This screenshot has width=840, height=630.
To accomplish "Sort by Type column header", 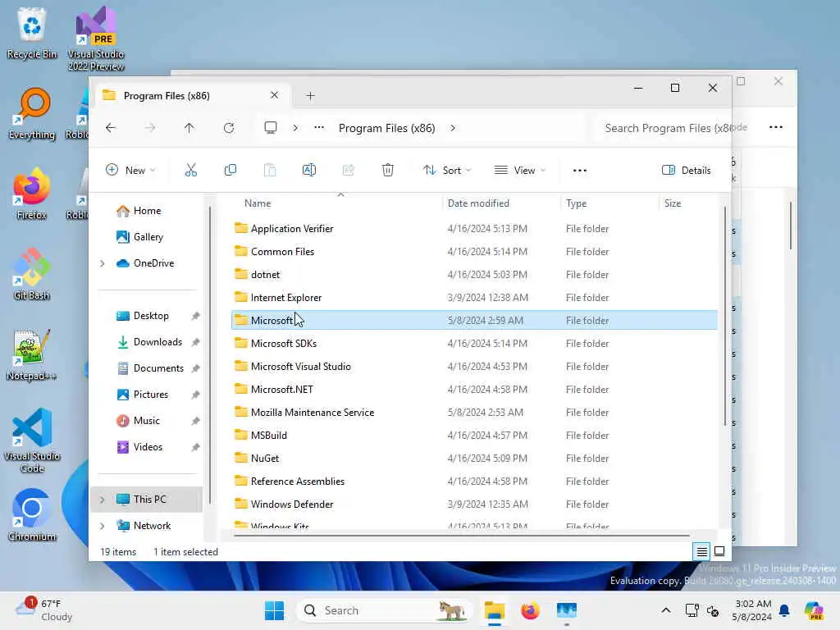I will coord(577,203).
